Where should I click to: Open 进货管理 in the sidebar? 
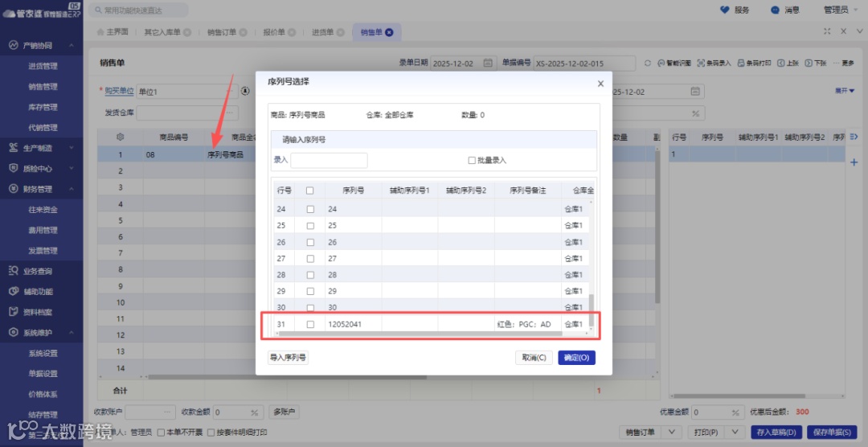click(43, 66)
